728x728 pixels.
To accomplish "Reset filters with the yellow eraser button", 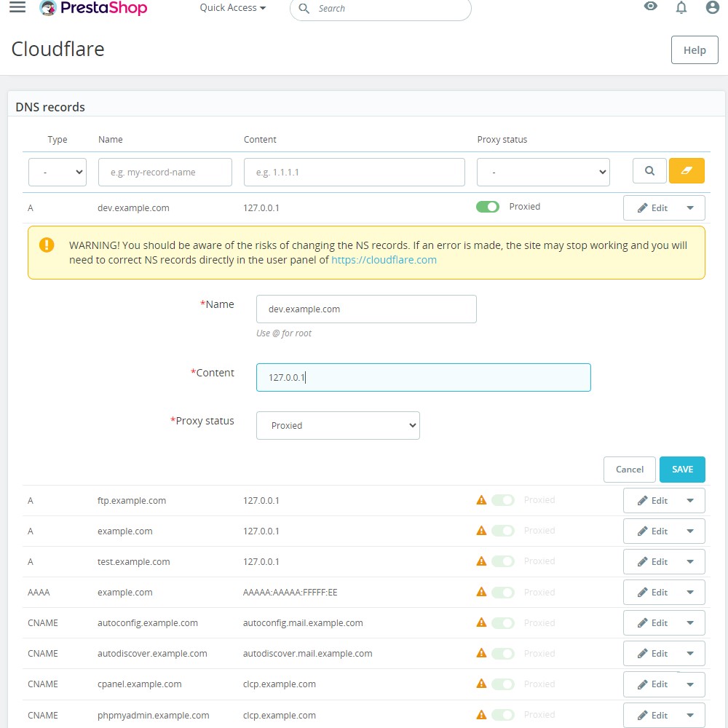I will pyautogui.click(x=687, y=171).
